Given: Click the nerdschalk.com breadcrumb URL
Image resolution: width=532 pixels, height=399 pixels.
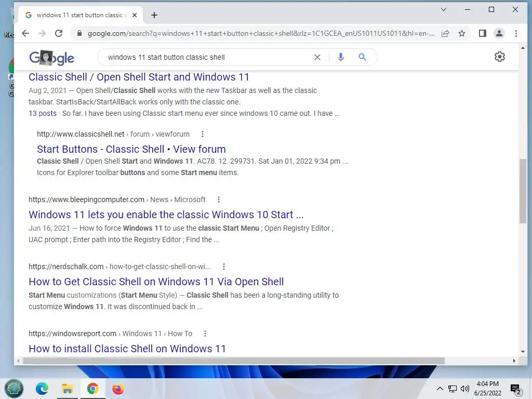Looking at the screenshot, I should click(119, 267).
